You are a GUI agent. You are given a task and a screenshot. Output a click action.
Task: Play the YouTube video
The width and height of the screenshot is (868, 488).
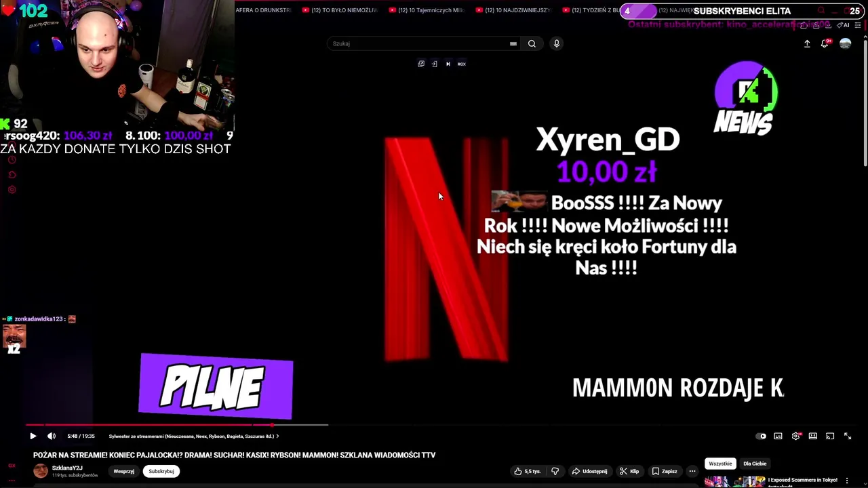[x=33, y=436]
